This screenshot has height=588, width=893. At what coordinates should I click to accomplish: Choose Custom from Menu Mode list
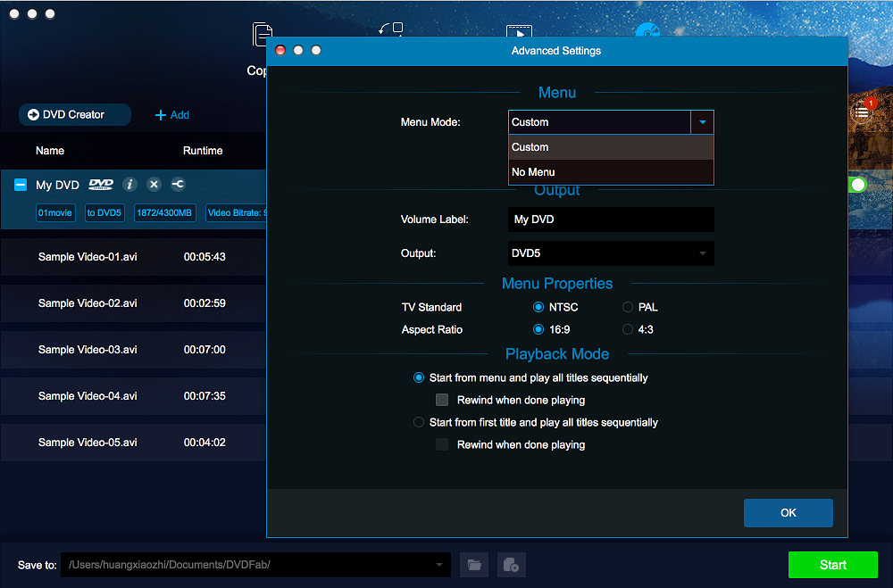click(x=611, y=147)
